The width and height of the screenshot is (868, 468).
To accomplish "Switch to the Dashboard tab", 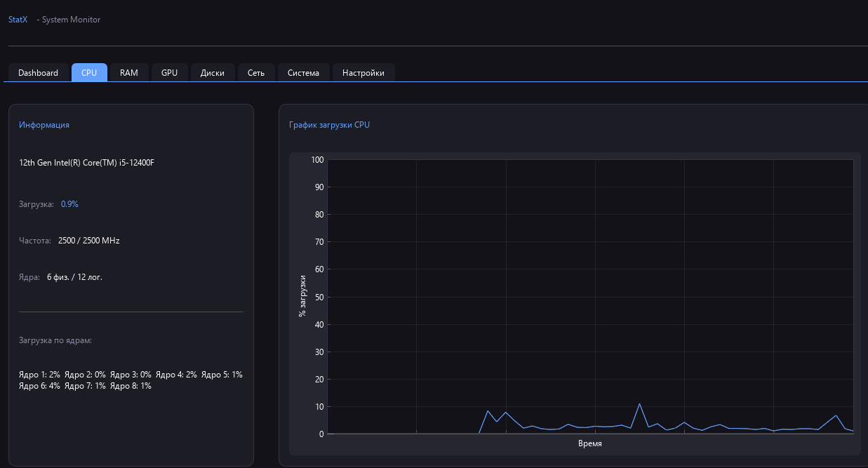I will 38,72.
